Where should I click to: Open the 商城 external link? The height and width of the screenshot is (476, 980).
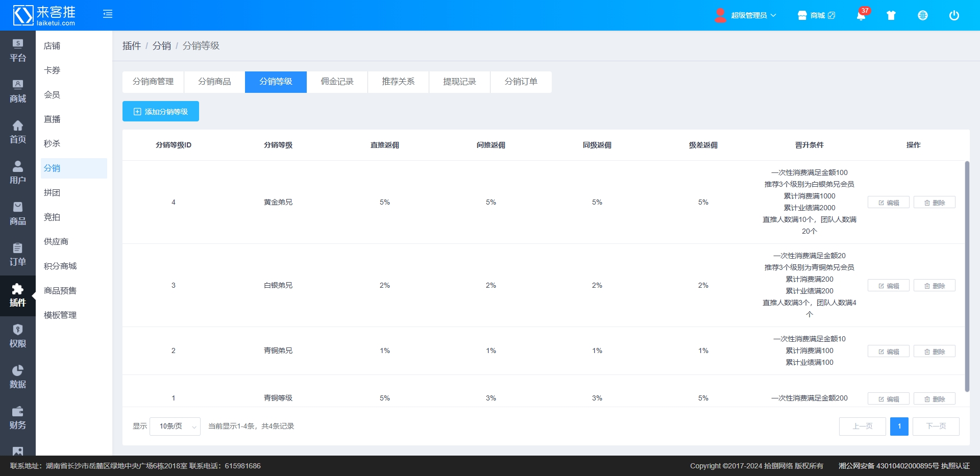click(x=817, y=15)
